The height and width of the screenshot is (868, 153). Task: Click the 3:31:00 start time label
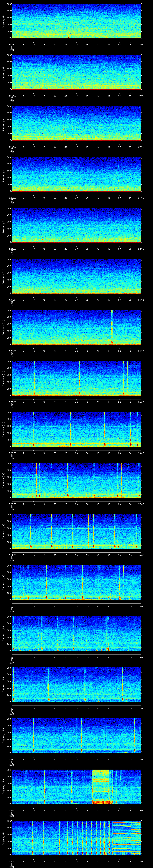[12, 760]
